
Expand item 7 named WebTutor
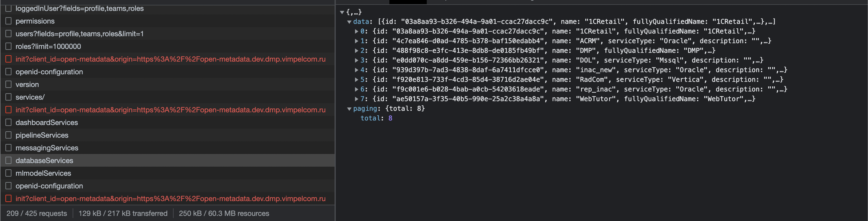[x=357, y=99]
